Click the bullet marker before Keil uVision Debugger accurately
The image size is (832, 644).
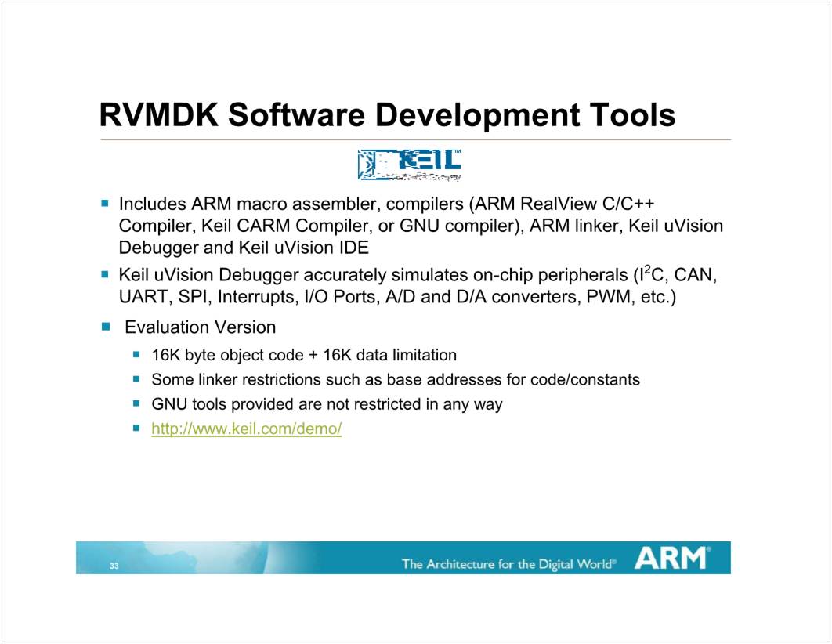[x=105, y=275]
